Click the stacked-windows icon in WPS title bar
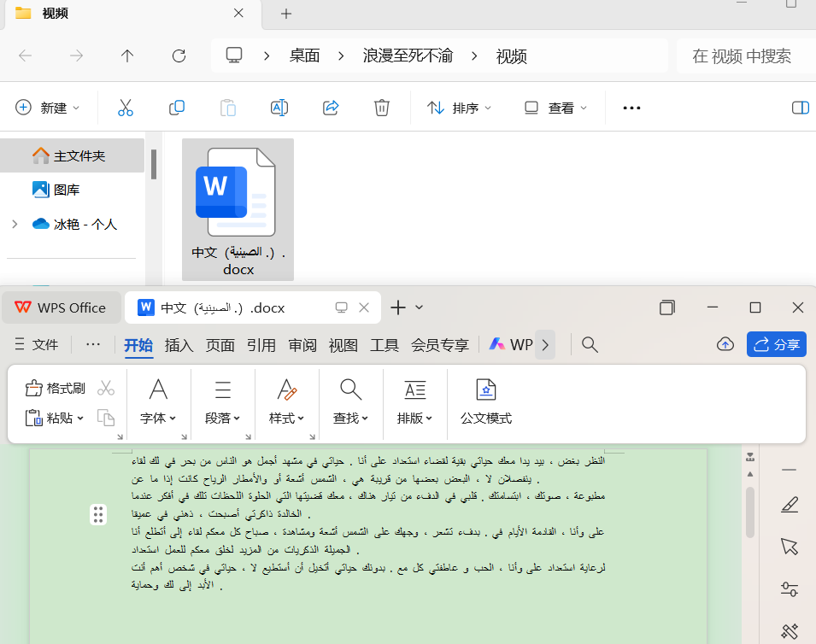This screenshot has width=816, height=644. coord(667,307)
